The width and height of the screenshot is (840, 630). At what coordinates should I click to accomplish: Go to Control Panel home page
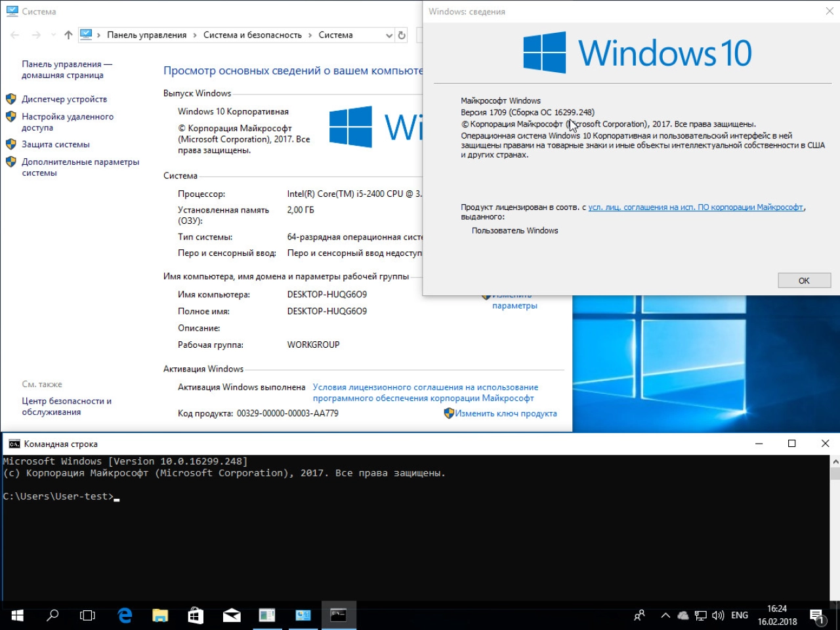point(67,70)
